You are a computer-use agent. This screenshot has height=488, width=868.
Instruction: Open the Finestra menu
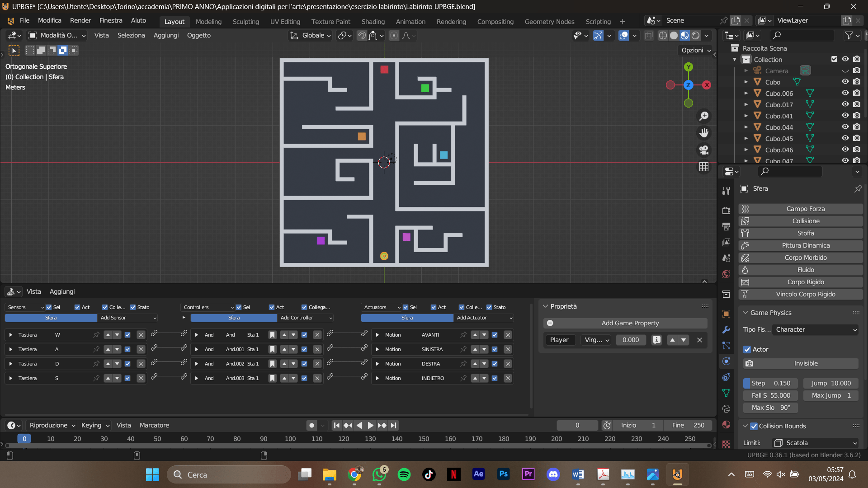click(x=111, y=20)
